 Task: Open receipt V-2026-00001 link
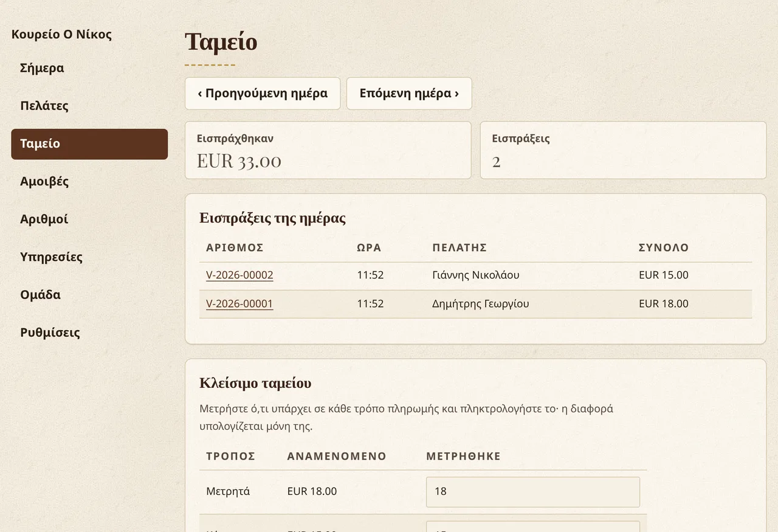click(239, 304)
